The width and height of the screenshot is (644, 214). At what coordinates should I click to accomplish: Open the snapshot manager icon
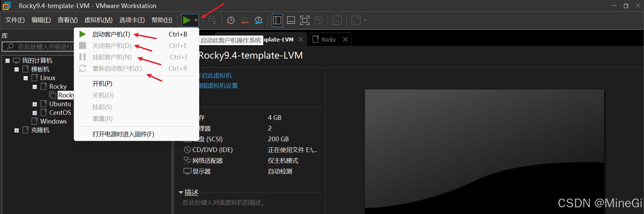tap(258, 20)
